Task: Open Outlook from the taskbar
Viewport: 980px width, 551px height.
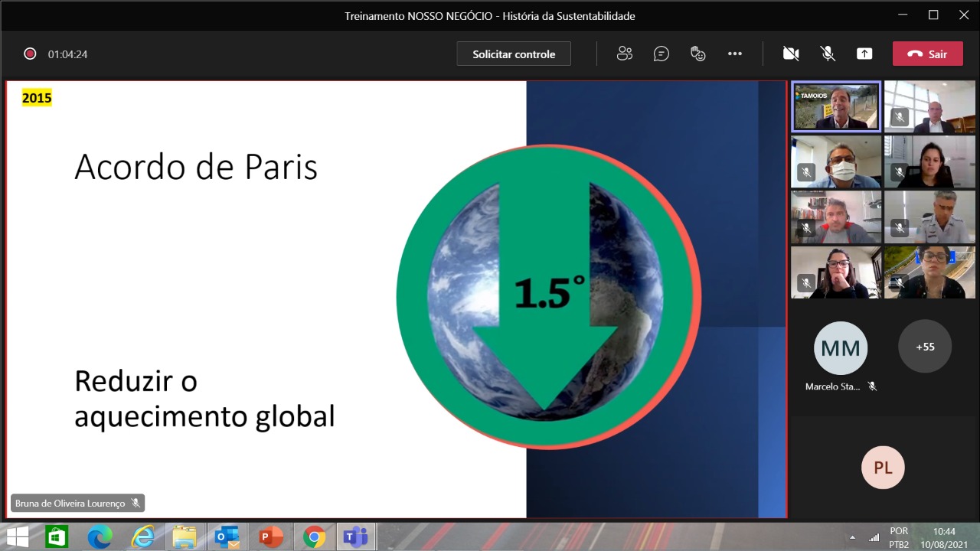Action: point(227,537)
